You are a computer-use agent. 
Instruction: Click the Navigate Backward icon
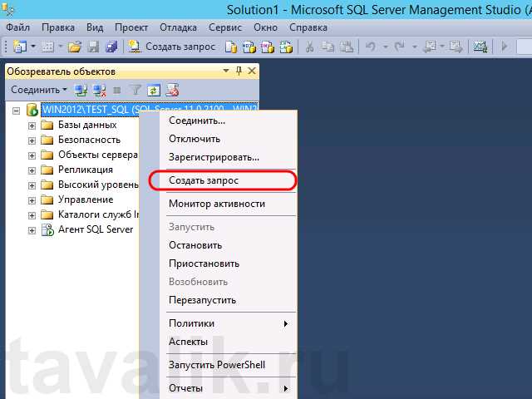[x=431, y=47]
